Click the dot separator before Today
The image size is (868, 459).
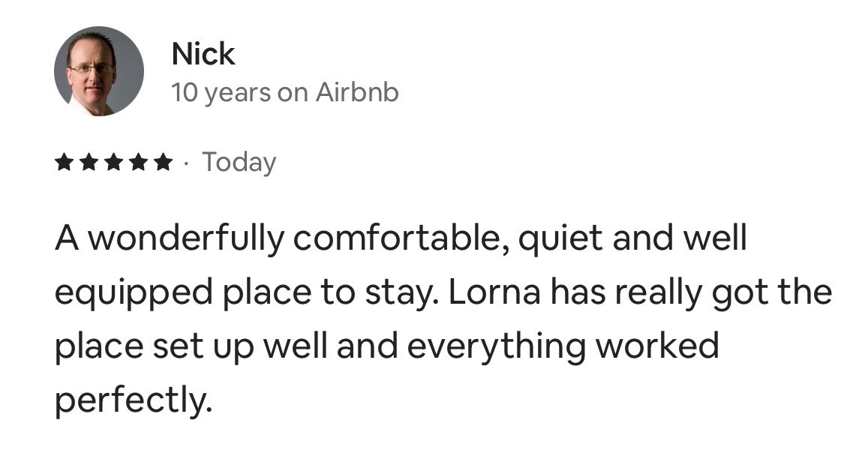coord(187,163)
